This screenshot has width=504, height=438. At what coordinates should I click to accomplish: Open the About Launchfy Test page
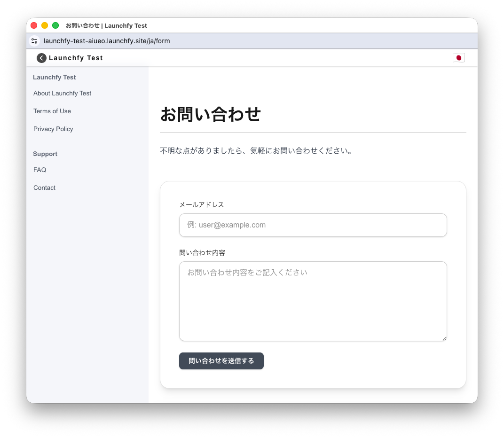tap(62, 93)
